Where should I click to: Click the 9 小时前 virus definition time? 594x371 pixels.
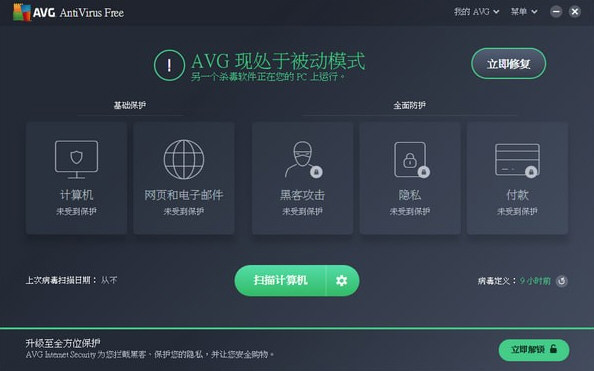[x=535, y=281]
